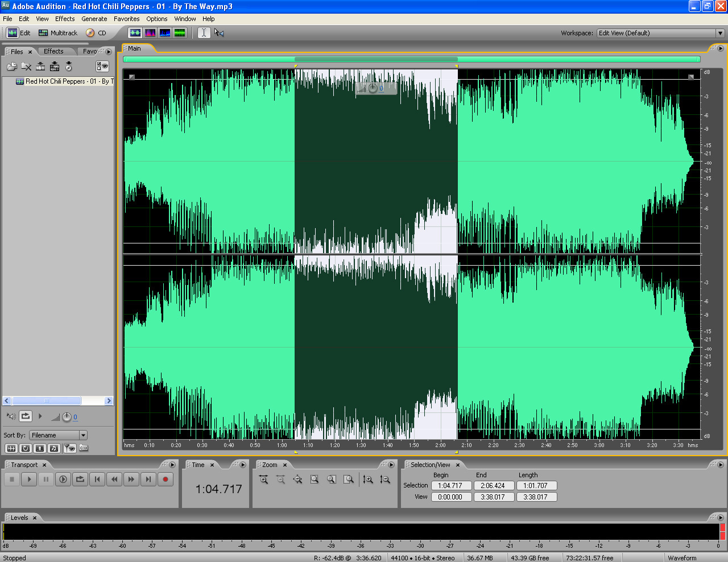
Task: Toggle Show Audio Files filter
Action: (x=11, y=448)
